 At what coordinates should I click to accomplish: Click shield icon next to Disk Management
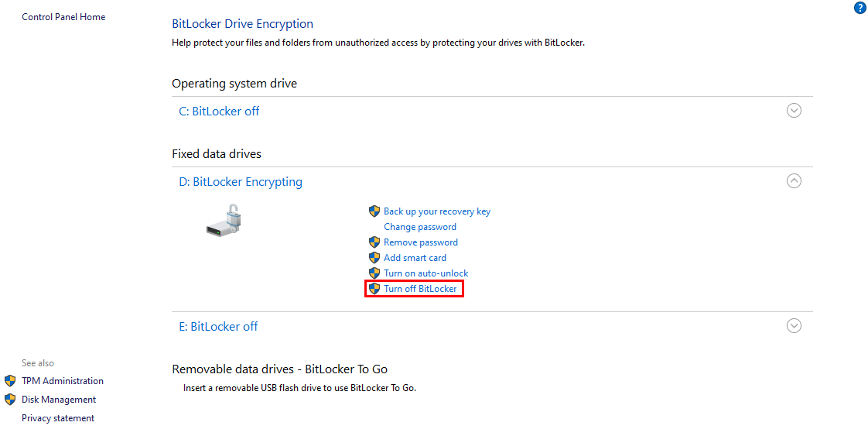pos(10,400)
